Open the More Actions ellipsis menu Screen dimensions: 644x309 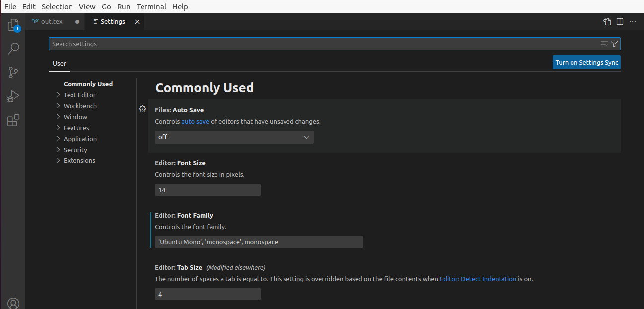(633, 21)
